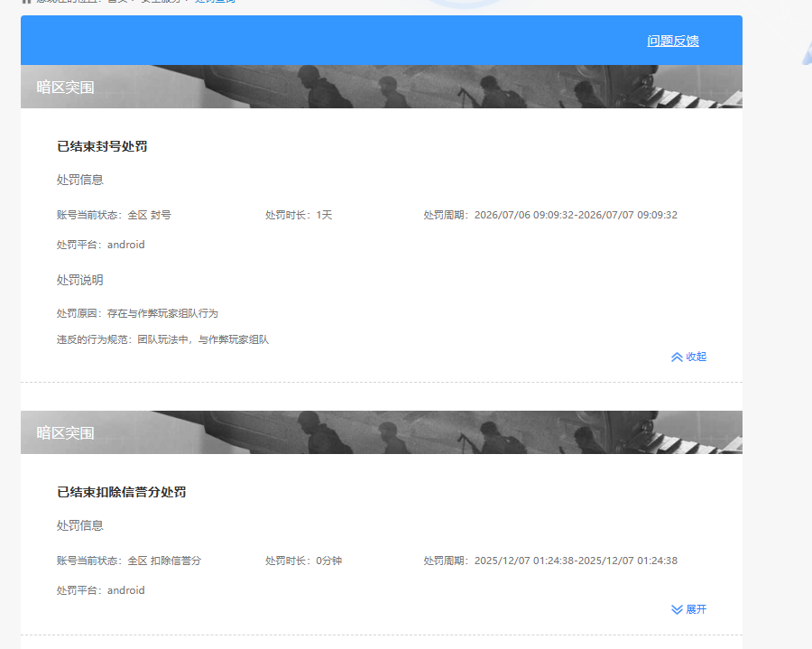Click the 暗区突围 banner above 已结束封号处罚
The width and height of the screenshot is (812, 649).
coord(381,87)
